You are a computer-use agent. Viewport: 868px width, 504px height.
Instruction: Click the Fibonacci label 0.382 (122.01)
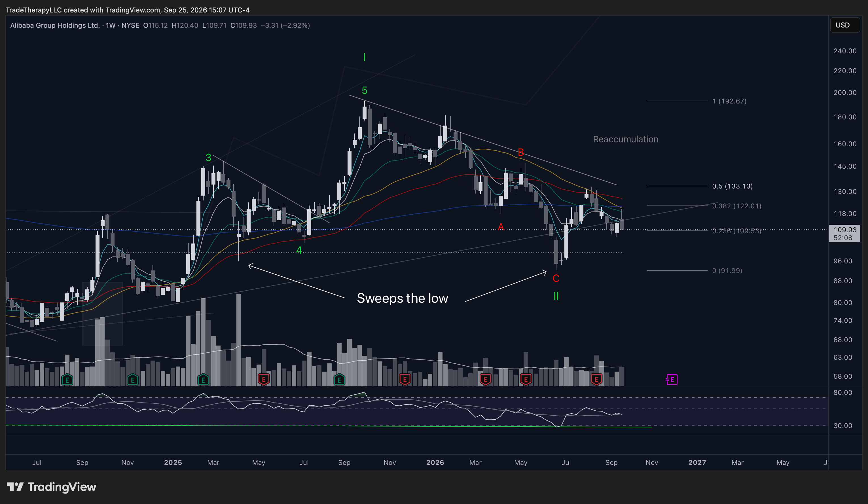[736, 206]
